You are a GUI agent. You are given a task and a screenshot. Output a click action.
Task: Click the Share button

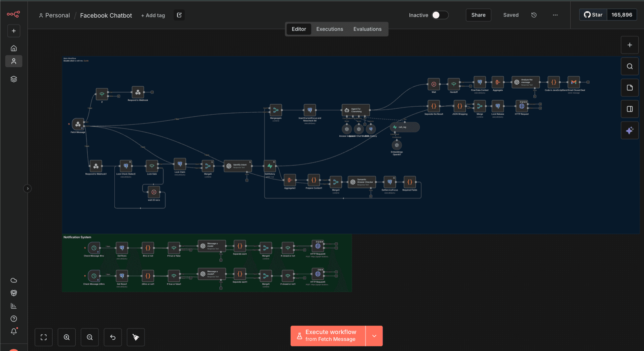tap(478, 15)
